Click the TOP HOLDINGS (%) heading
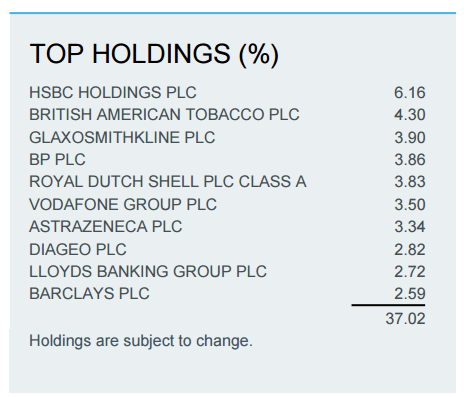 pos(154,54)
